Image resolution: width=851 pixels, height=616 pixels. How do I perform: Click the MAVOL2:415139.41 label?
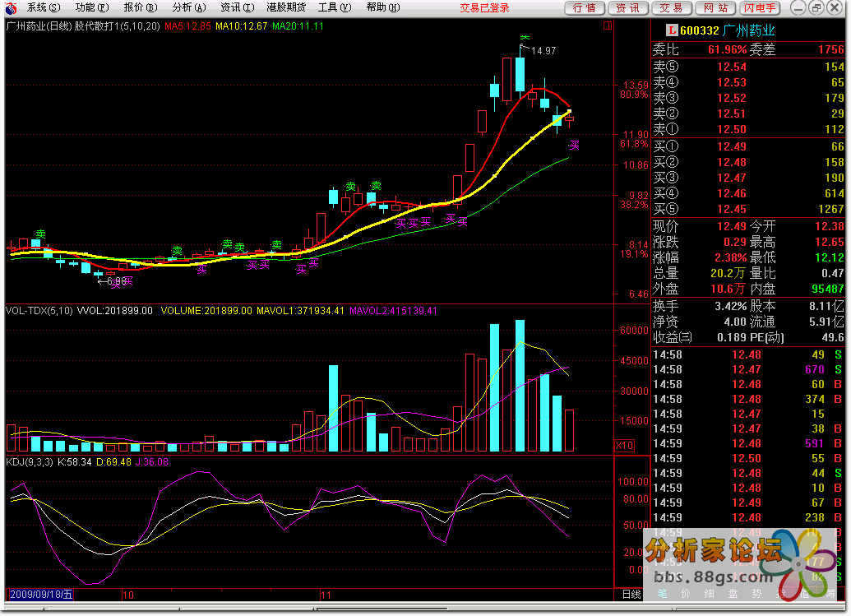393,311
